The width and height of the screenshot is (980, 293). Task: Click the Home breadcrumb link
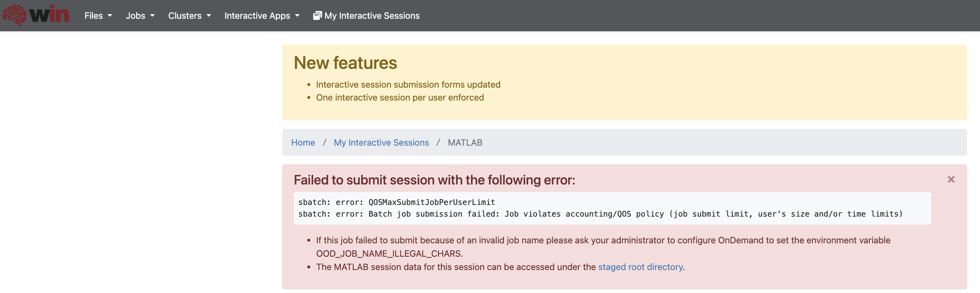(303, 142)
